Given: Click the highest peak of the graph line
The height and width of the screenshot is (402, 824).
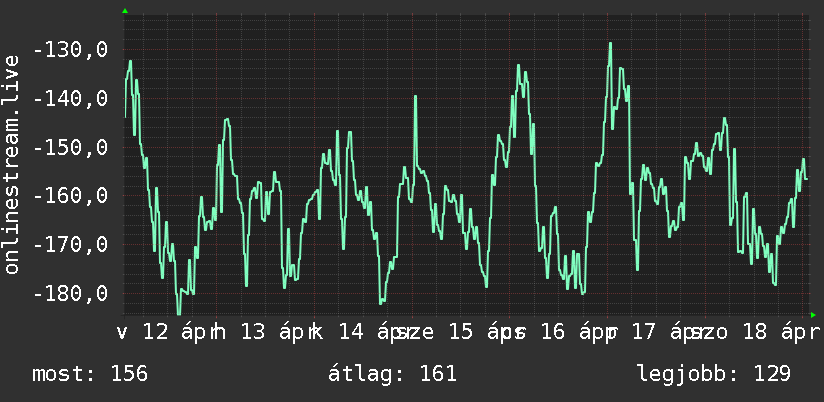Looking at the screenshot, I should tap(610, 44).
